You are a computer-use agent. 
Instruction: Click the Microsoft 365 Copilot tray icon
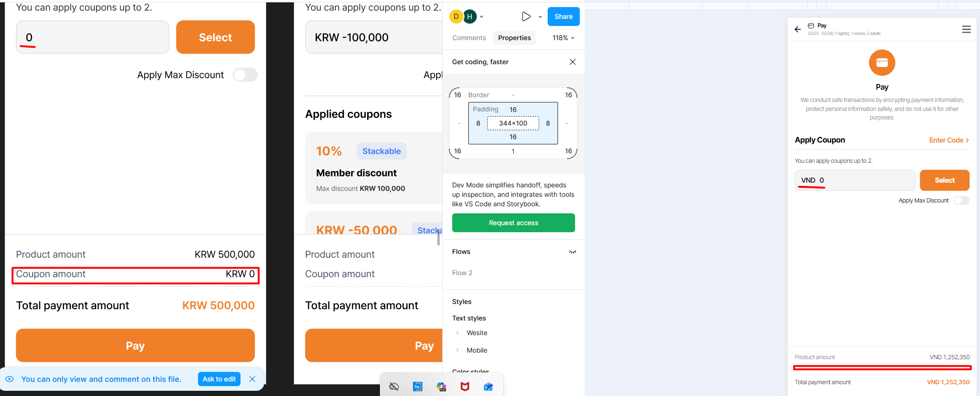[x=441, y=387]
